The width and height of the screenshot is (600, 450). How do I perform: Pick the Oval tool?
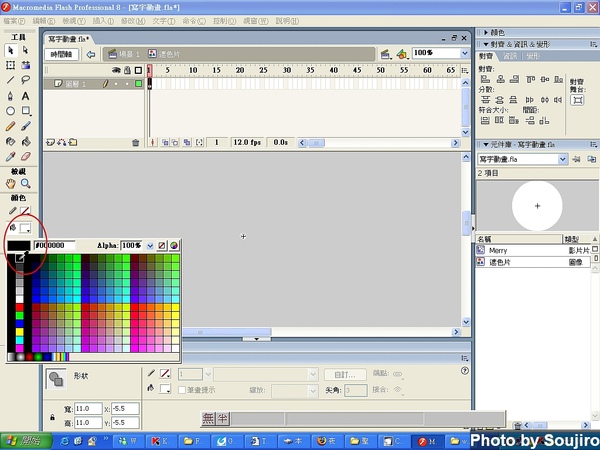tap(11, 111)
